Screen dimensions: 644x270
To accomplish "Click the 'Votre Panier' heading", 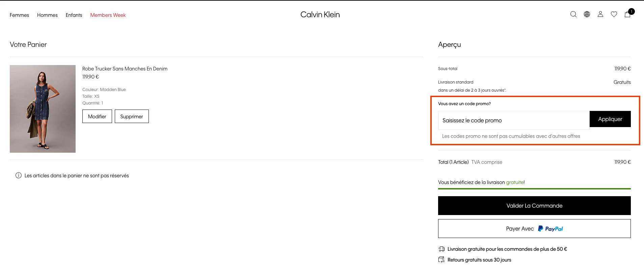I will click(28, 44).
